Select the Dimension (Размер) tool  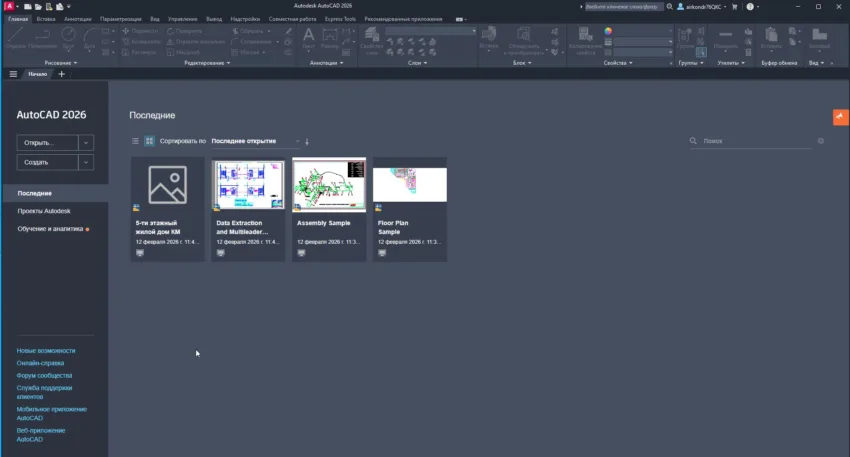point(330,38)
